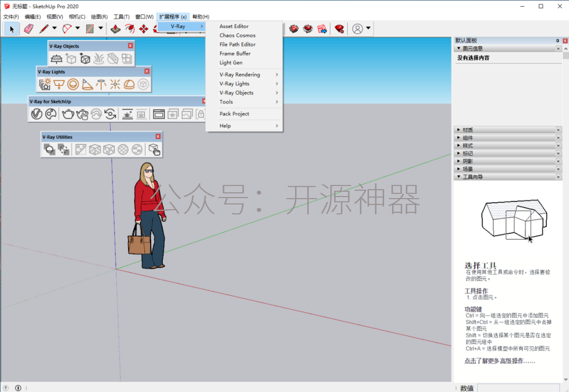Image resolution: width=569 pixels, height=392 pixels.
Task: Open the red ruby Extension Manager icon
Action: point(339,28)
